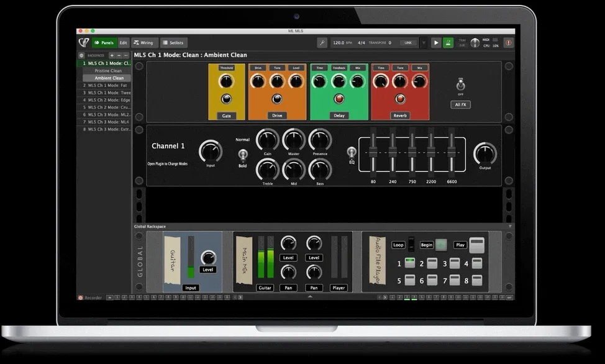605x364 pixels.
Task: Click the All FX button
Action: coord(460,104)
